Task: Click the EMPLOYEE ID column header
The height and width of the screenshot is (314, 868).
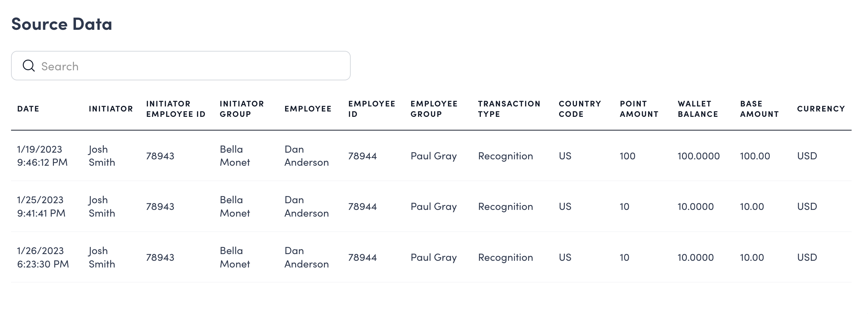Action: 371,108
